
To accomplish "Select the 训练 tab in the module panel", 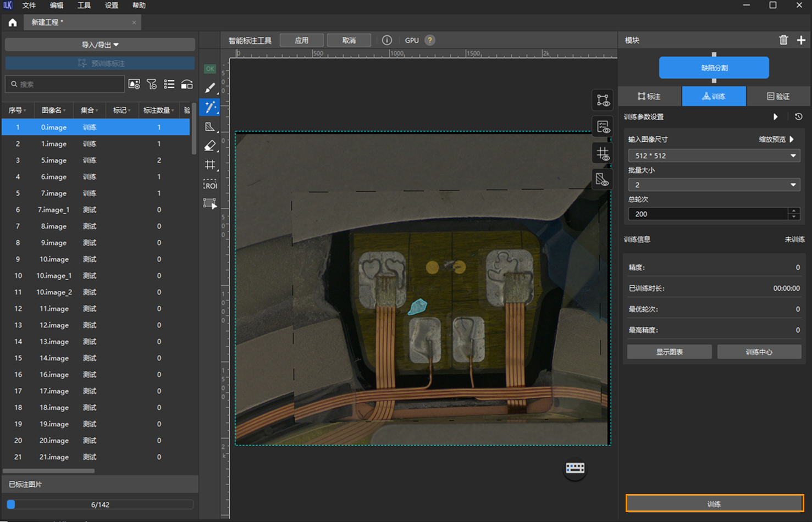I will pos(714,96).
